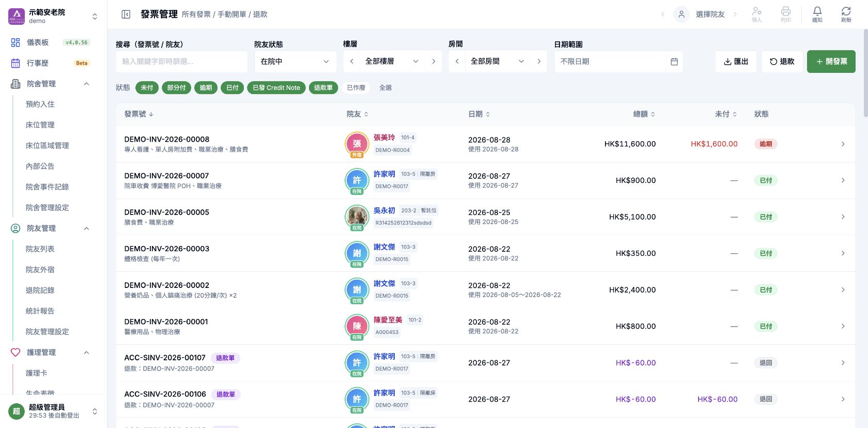Click 張美玲 avatar

(357, 144)
